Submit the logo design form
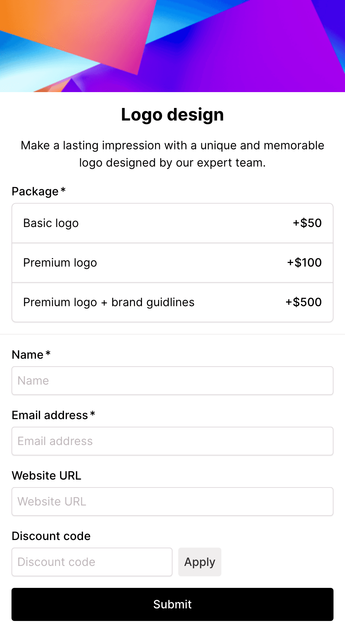 click(172, 604)
